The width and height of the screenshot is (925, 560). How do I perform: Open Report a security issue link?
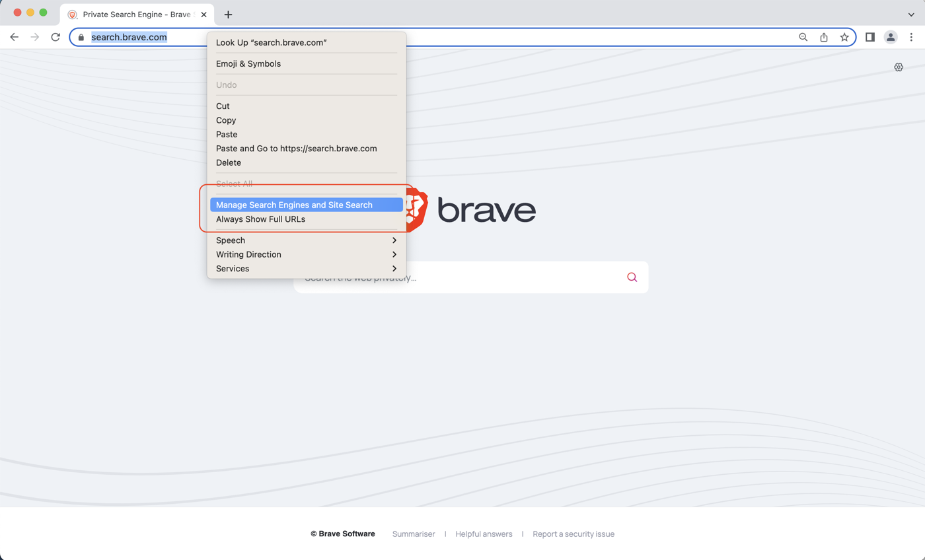click(x=573, y=534)
